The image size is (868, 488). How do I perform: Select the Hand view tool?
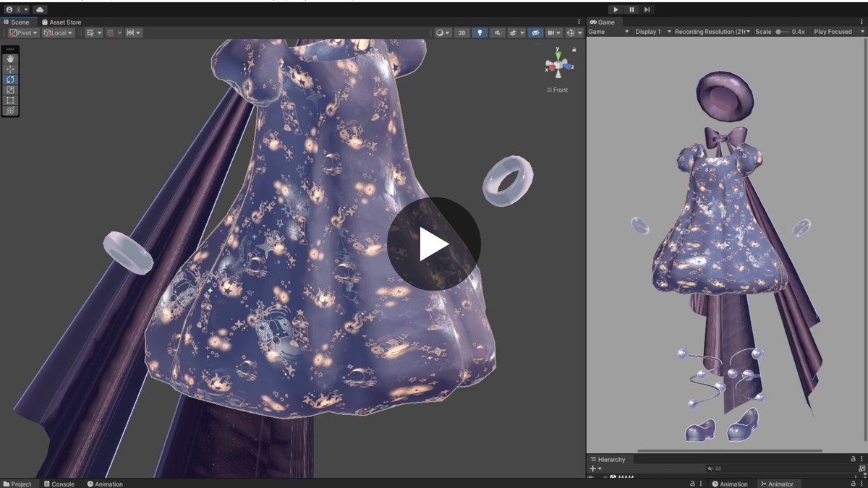10,59
